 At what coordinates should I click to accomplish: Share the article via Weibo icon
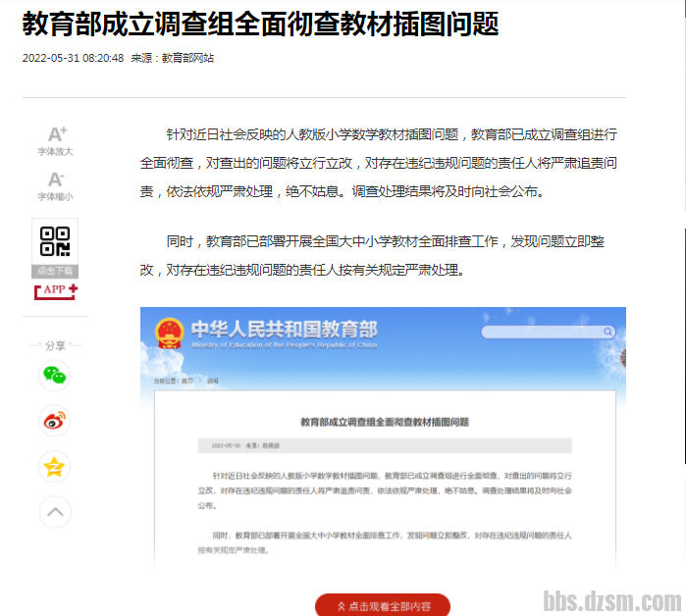click(x=55, y=421)
